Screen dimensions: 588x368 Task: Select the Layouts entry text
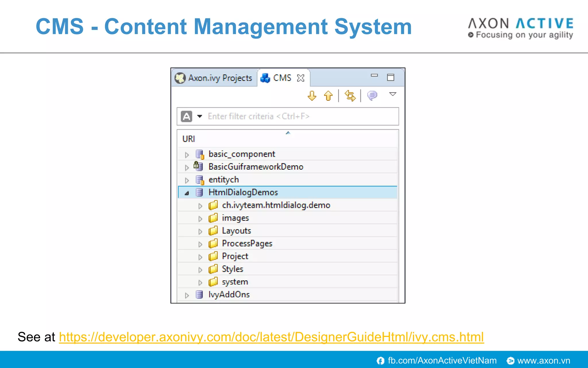click(x=236, y=231)
